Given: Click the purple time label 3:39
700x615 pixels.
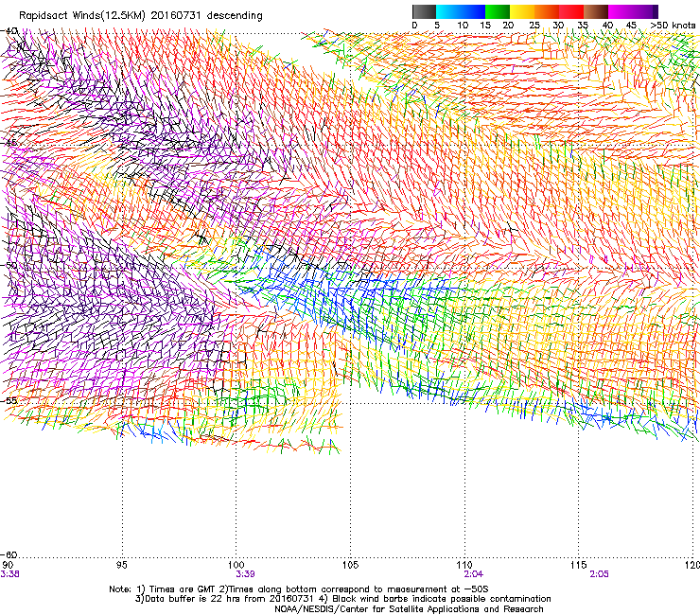Looking at the screenshot, I should click(x=245, y=574).
